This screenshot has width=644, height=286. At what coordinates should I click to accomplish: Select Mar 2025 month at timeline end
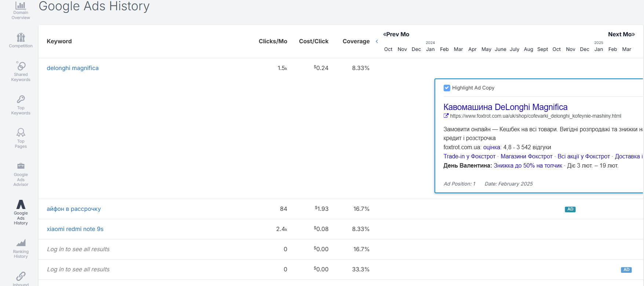pyautogui.click(x=627, y=49)
